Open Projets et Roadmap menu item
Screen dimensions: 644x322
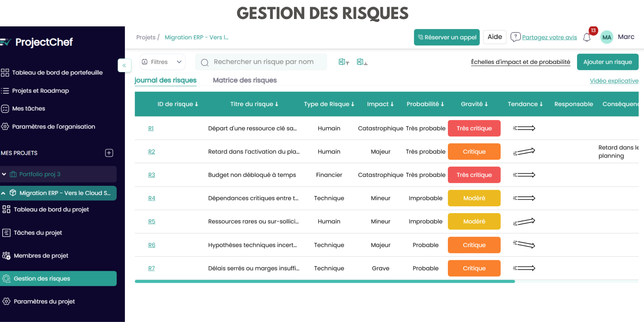tap(41, 91)
